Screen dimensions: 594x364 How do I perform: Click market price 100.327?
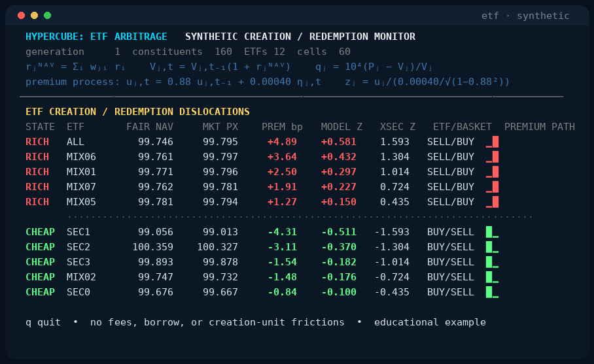(217, 247)
